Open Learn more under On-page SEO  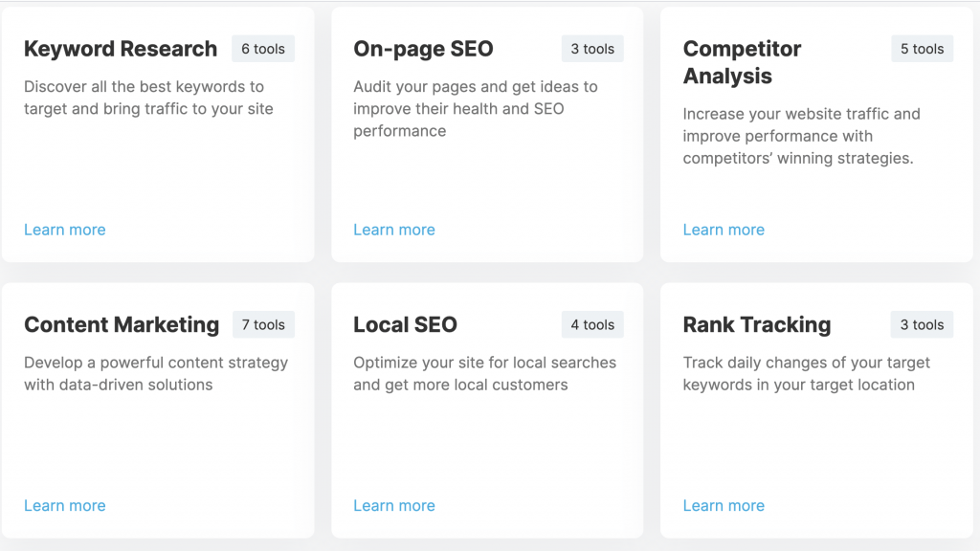pos(394,230)
